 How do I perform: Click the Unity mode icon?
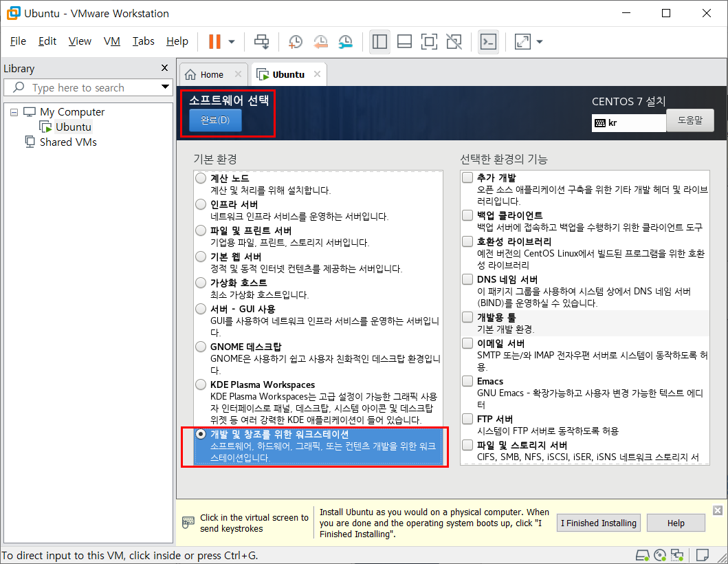(x=454, y=42)
